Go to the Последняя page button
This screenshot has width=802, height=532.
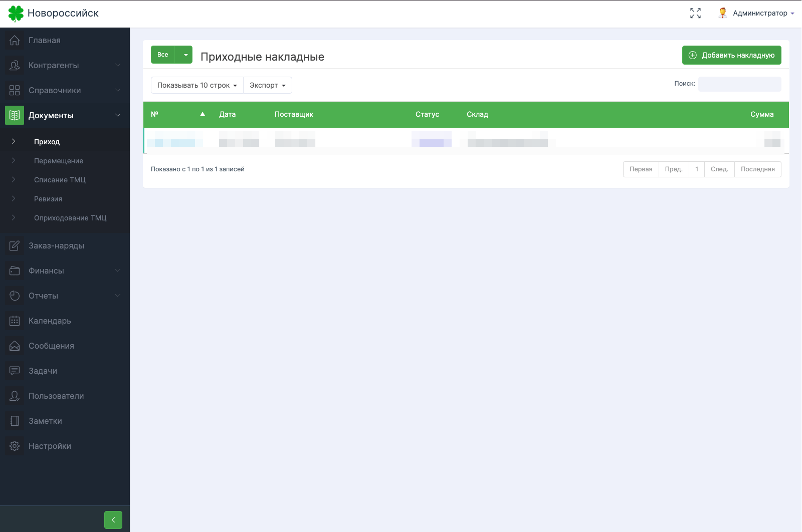pos(757,169)
